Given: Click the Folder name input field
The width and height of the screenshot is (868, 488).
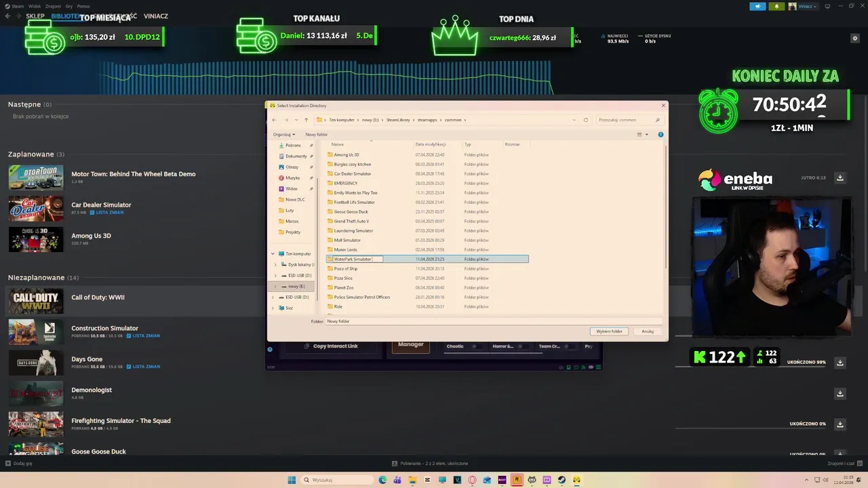Looking at the screenshot, I should pyautogui.click(x=493, y=321).
